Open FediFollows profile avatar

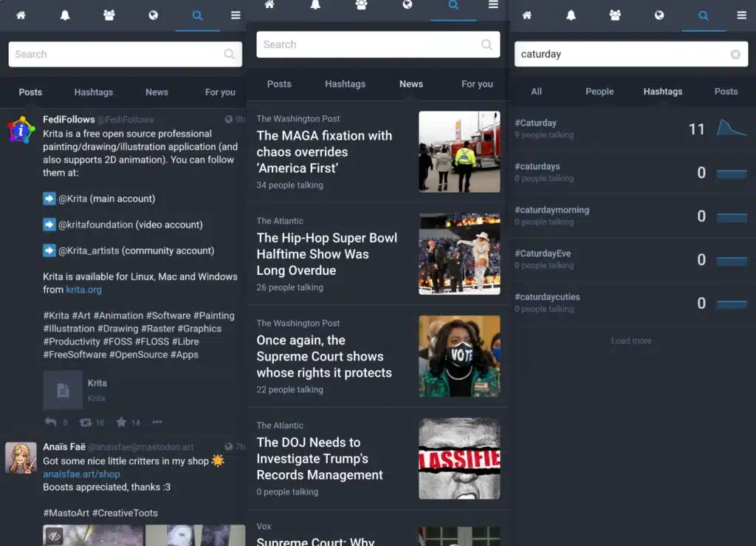(21, 130)
